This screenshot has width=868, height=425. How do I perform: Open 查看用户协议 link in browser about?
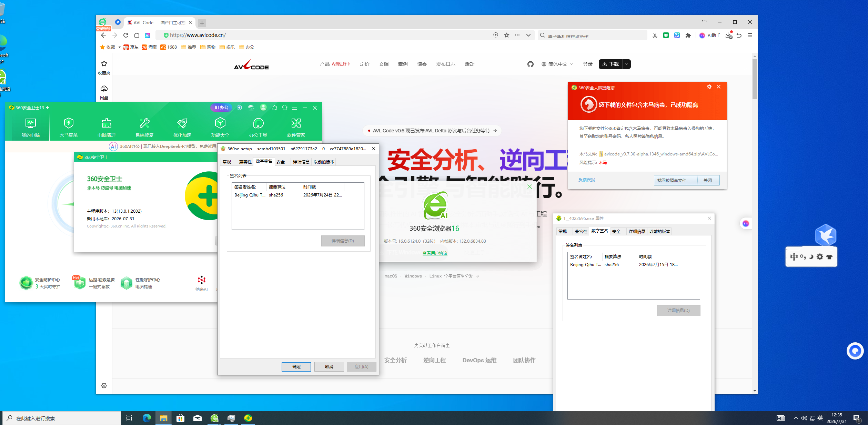pos(435,253)
